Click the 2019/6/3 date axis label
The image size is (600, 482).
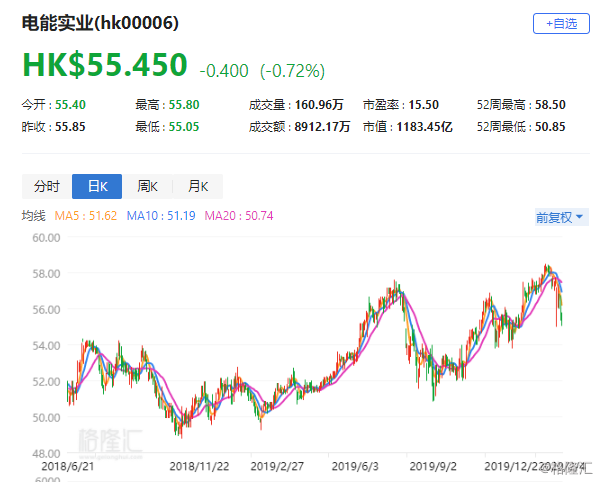click(355, 466)
